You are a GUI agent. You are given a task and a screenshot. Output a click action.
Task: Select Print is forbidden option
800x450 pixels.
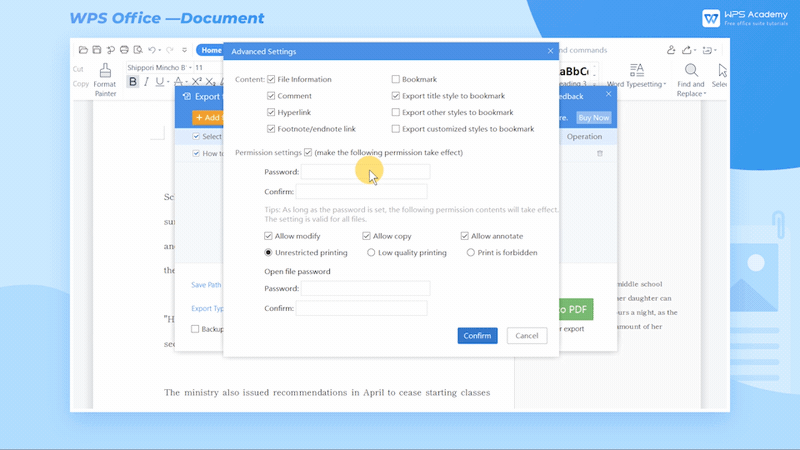[471, 253]
